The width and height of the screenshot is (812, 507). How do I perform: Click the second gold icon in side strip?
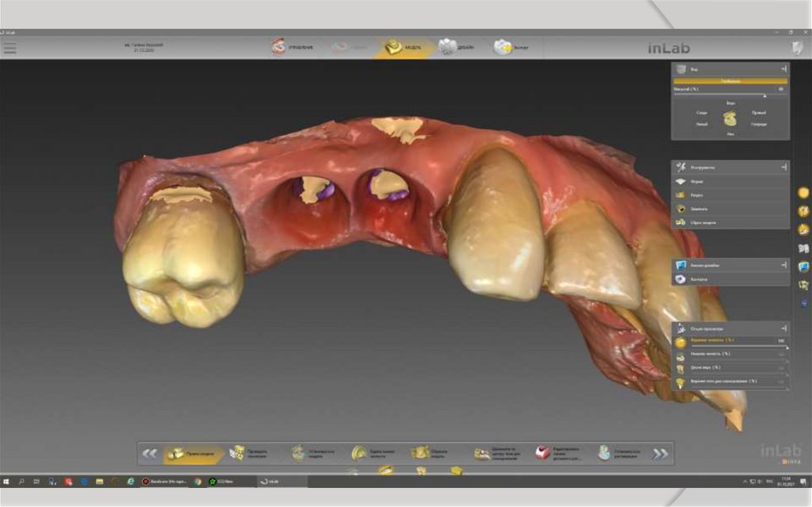tap(803, 211)
